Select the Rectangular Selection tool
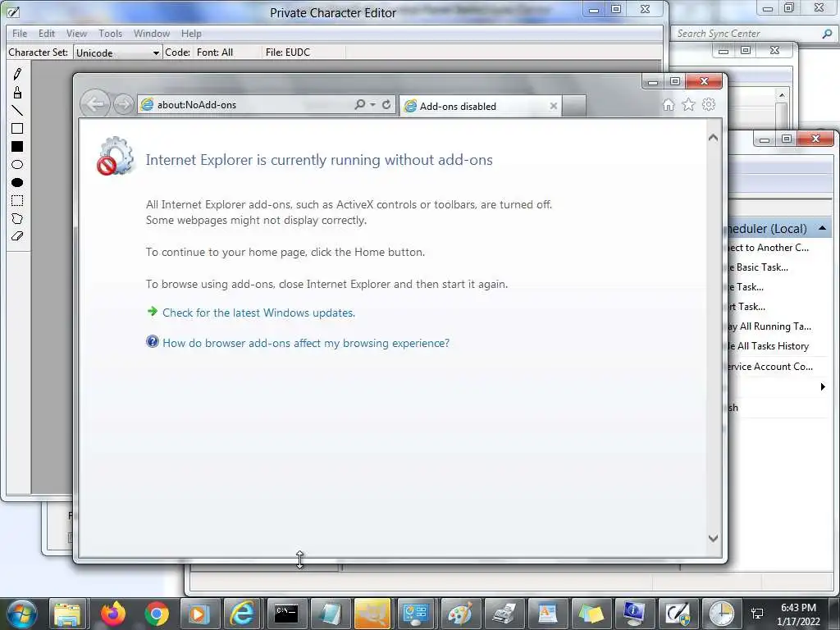840x630 pixels. click(17, 201)
